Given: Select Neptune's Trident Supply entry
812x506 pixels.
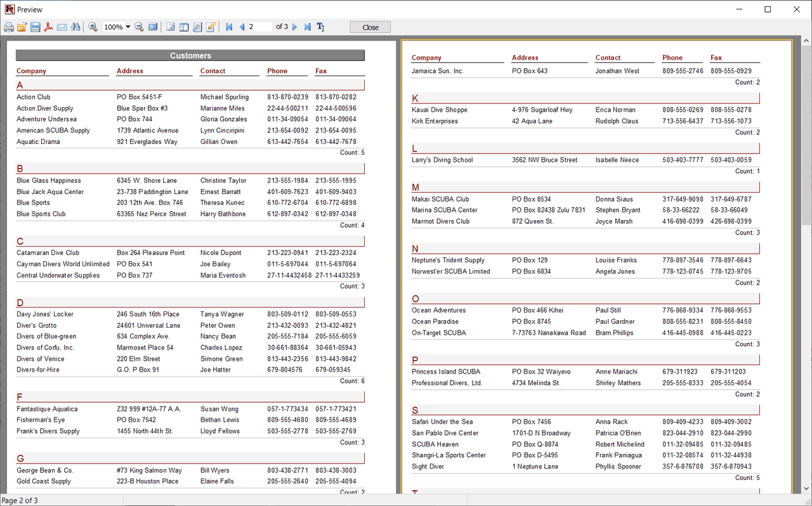Looking at the screenshot, I should coord(448,260).
